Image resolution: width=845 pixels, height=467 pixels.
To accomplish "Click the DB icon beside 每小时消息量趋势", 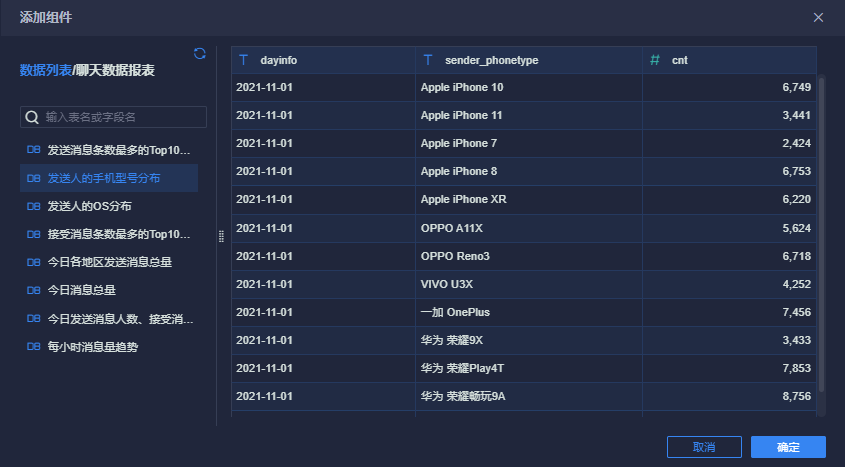I will pos(33,346).
